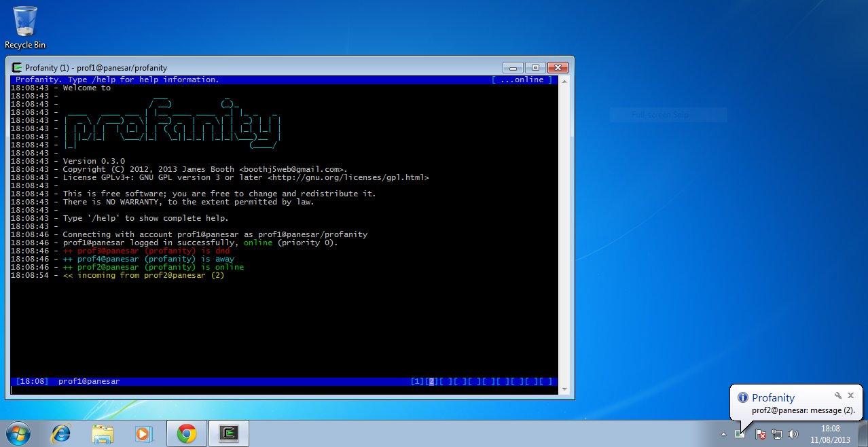Open the Profanity window title bar icon menu
The width and height of the screenshot is (868, 447).
pos(17,67)
